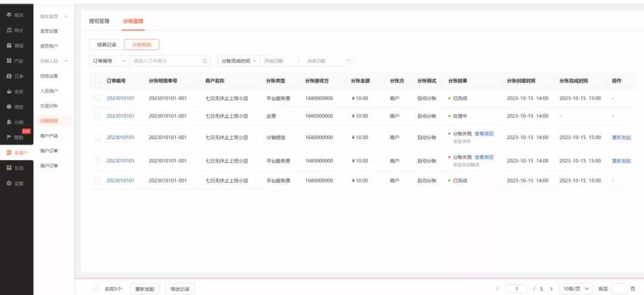Click the 分账结果 column header
Viewport: 644px width, 295px height.
click(457, 81)
